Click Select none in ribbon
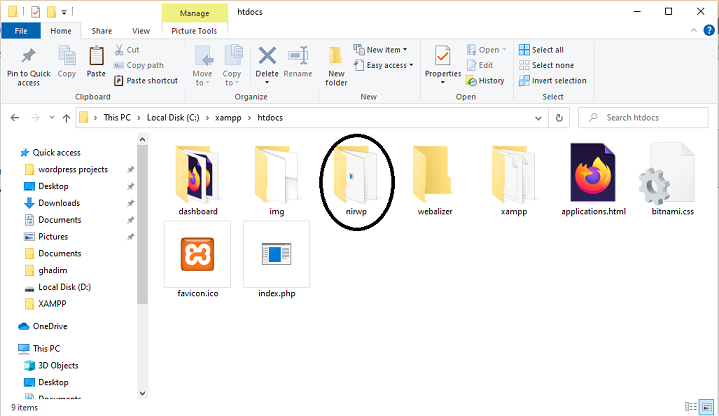Image resolution: width=719 pixels, height=416 pixels. tap(546, 65)
